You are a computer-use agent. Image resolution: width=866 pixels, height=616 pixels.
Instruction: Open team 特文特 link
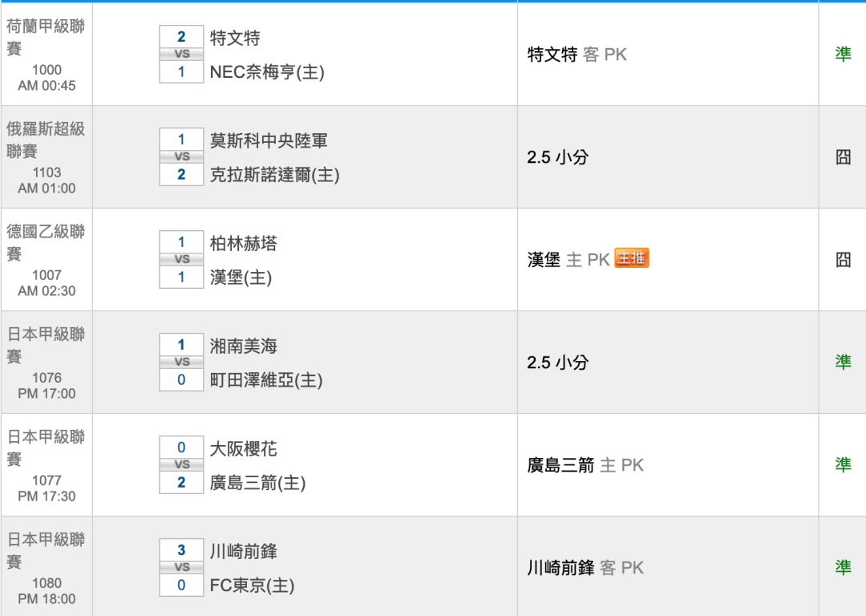click(235, 38)
